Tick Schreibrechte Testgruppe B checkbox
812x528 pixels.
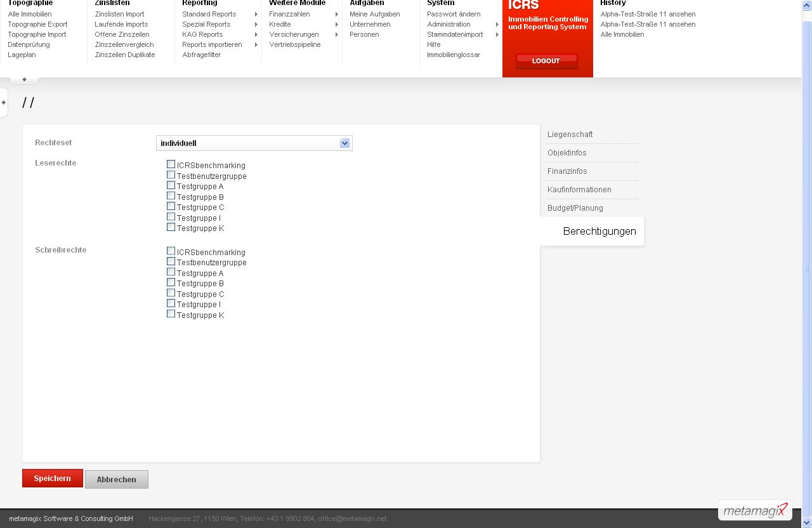click(171, 282)
